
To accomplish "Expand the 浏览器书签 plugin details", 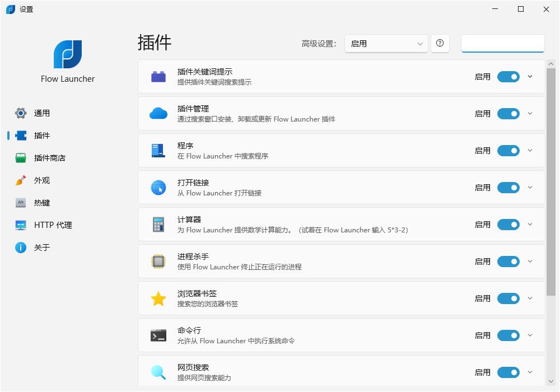I will (530, 298).
